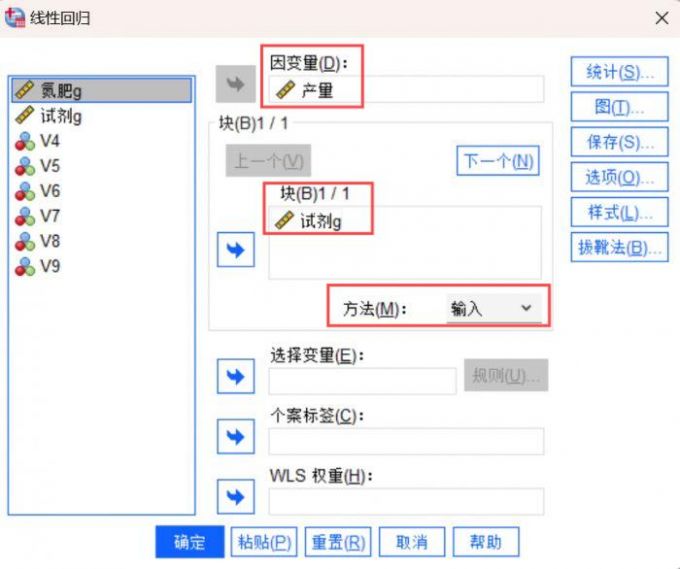Image resolution: width=680 pixels, height=569 pixels.
Task: Click the 上一个(V) block button
Action: click(268, 161)
